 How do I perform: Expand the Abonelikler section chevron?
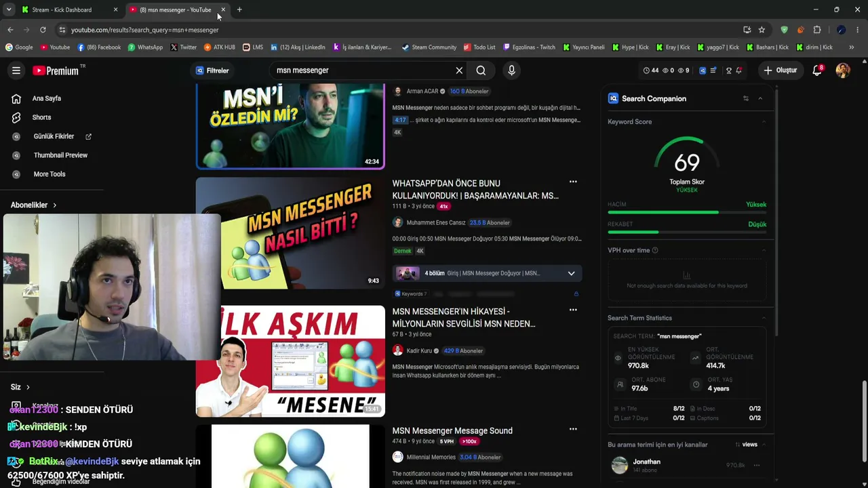[x=55, y=205]
